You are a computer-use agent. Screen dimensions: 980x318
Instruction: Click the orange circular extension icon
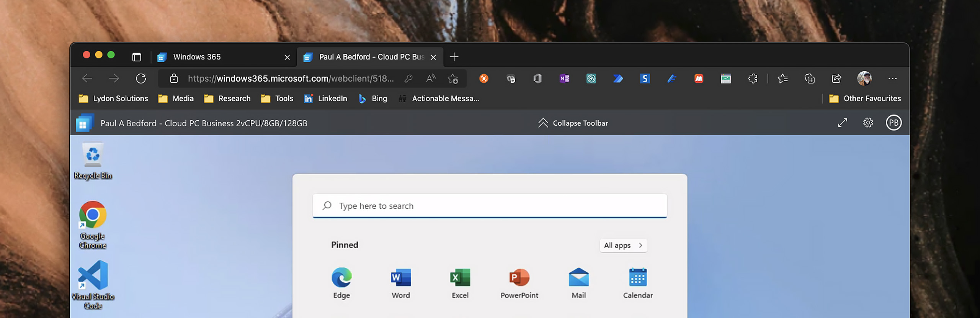pos(484,79)
